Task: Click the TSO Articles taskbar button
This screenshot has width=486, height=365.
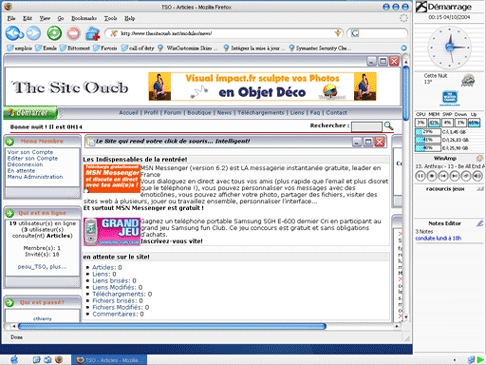Action: (109, 360)
